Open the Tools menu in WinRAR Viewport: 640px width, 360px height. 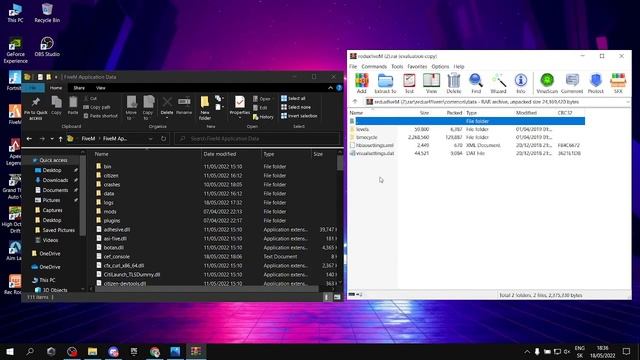tap(397, 67)
